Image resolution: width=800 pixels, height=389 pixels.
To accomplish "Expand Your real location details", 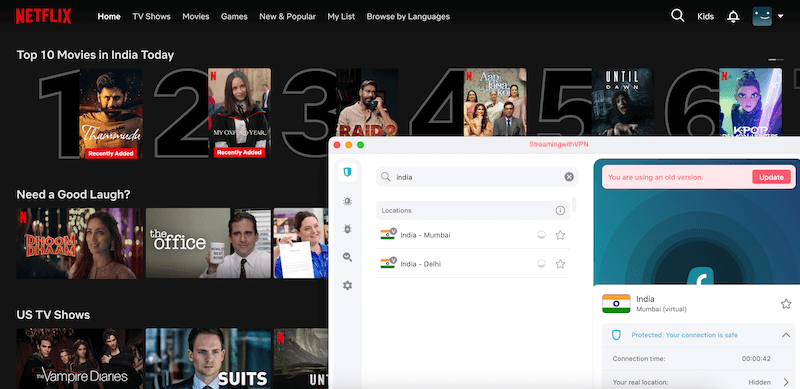I will tap(786, 382).
